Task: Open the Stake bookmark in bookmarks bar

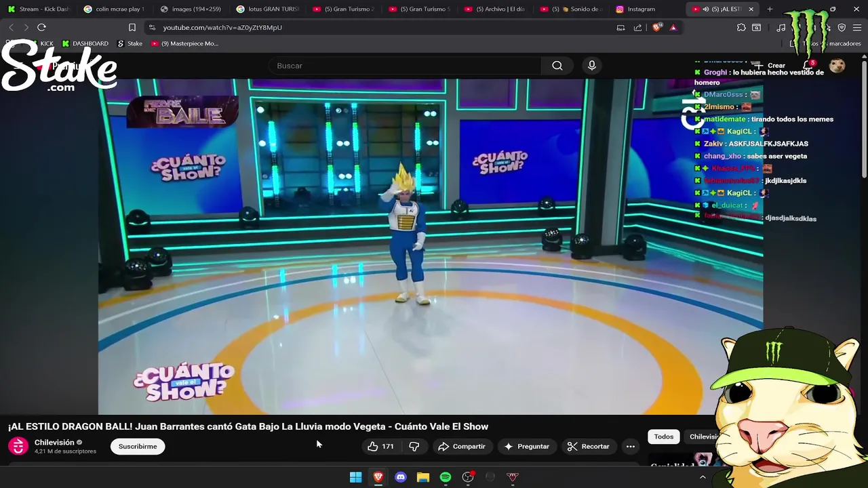Action: (x=130, y=43)
